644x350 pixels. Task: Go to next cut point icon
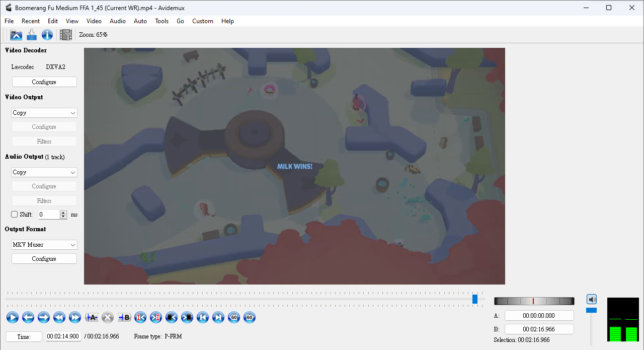tap(156, 317)
